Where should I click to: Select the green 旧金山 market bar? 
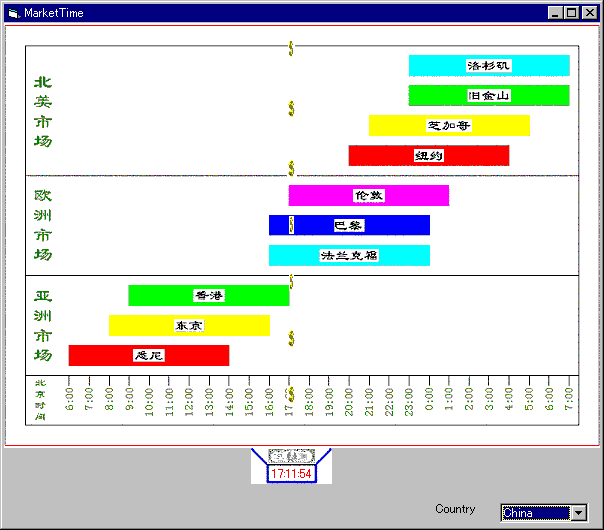[x=489, y=95]
